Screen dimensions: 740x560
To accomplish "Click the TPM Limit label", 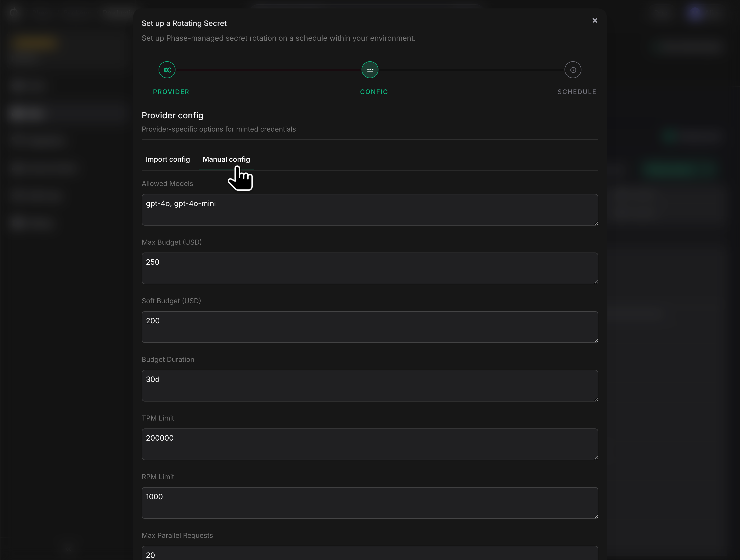I will click(x=158, y=418).
